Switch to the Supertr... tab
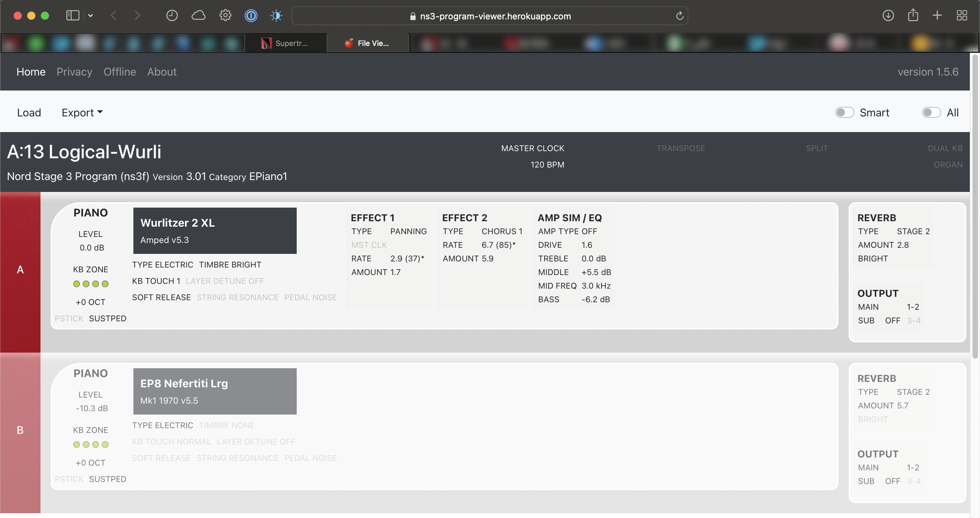The image size is (980, 518). point(286,43)
